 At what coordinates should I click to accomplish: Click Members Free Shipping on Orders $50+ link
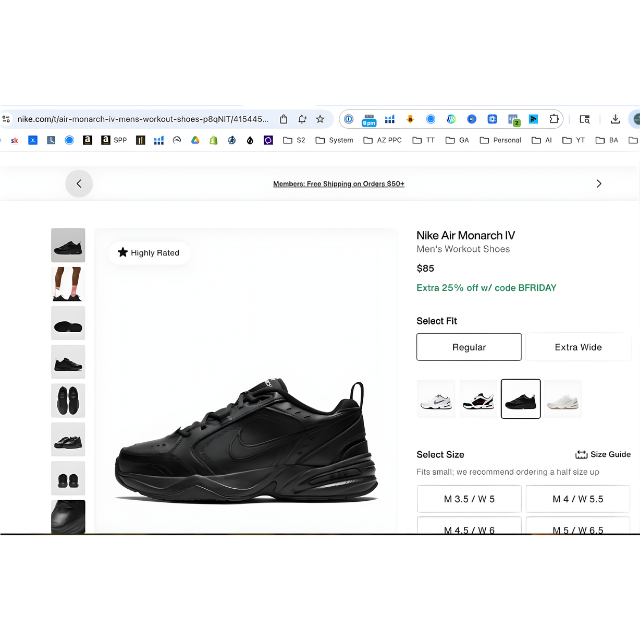click(x=339, y=184)
